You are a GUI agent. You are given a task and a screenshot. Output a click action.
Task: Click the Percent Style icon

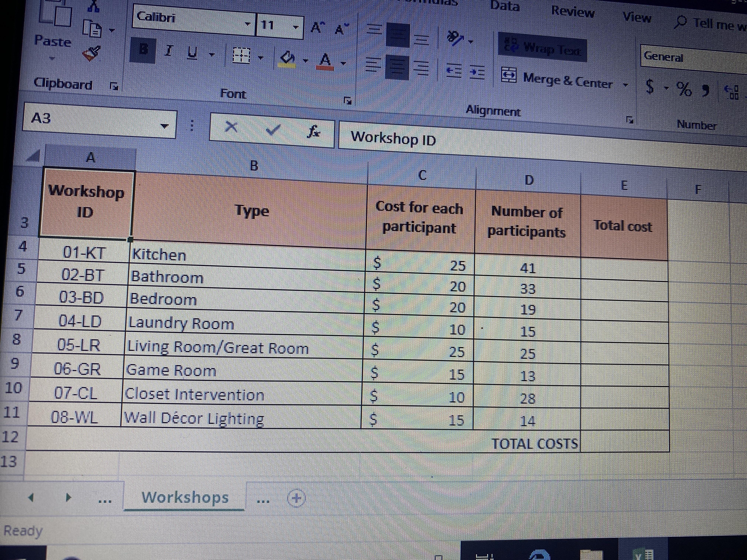(684, 89)
